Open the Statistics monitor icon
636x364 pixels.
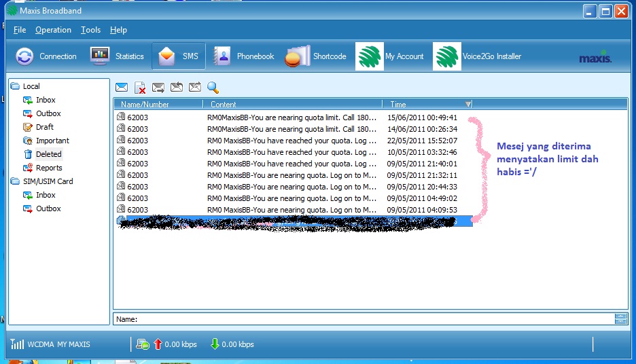pyautogui.click(x=100, y=56)
